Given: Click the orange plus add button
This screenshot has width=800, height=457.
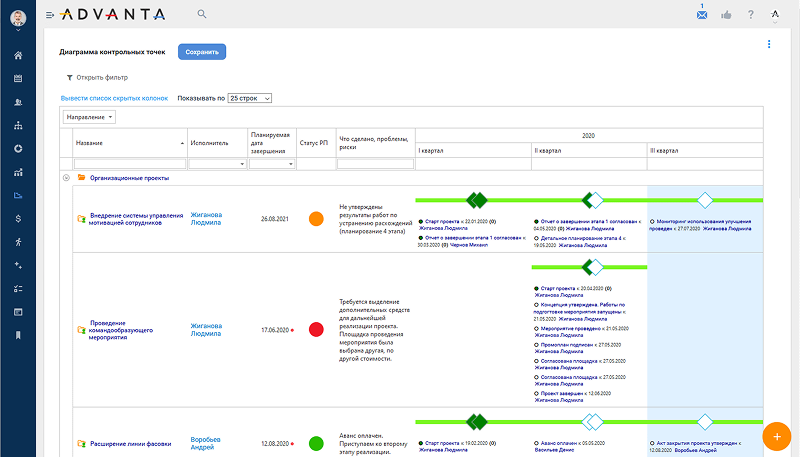Looking at the screenshot, I should 776,436.
